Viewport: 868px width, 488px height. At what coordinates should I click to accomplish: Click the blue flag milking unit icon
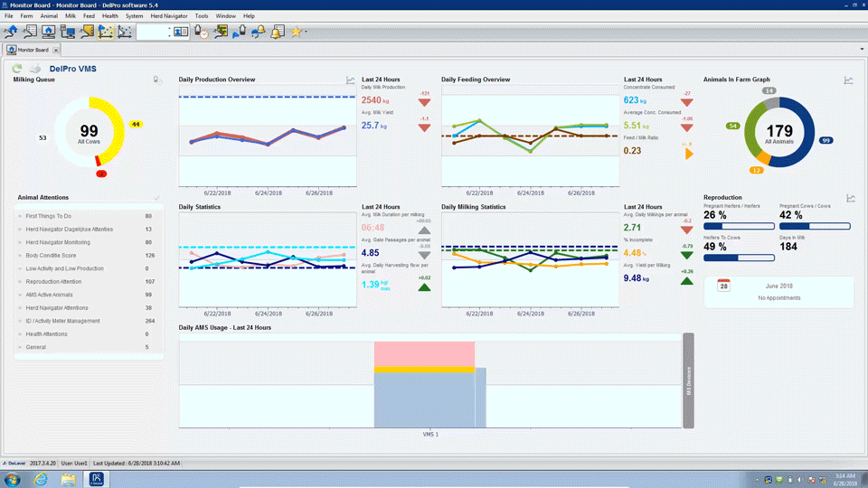tap(239, 32)
